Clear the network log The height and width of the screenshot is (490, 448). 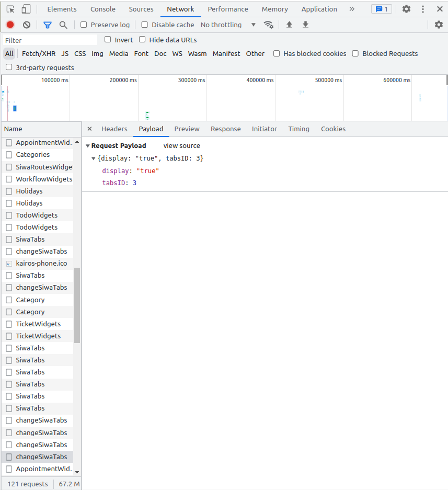pyautogui.click(x=27, y=25)
